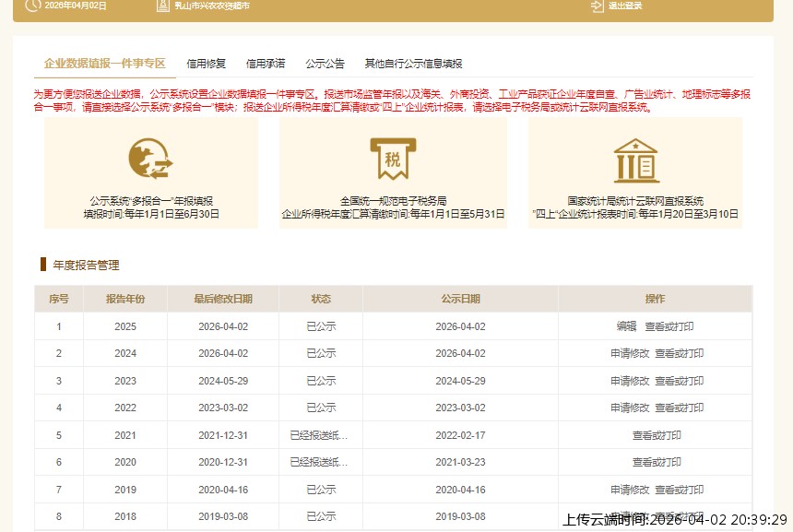
Task: Select the 企业数据填报一件事专区 tab
Action: pos(101,63)
